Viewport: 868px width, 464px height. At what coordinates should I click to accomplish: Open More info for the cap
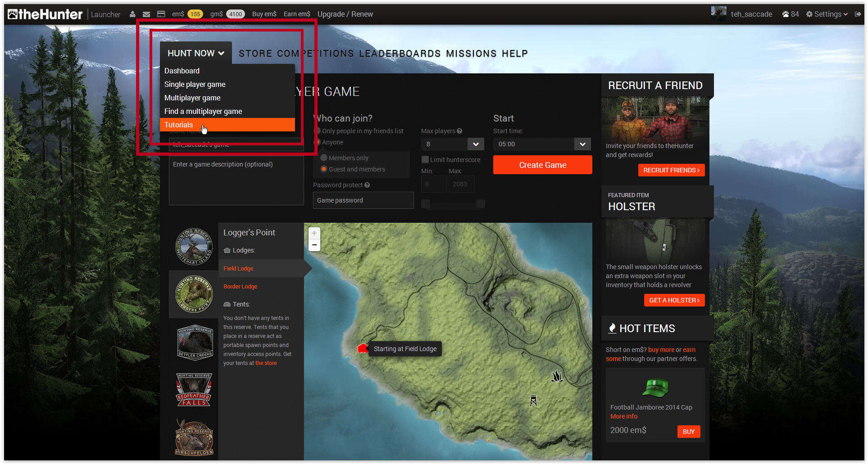pos(624,416)
